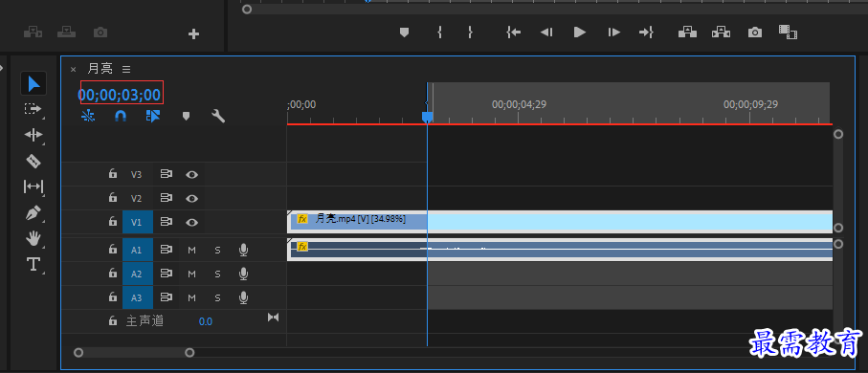Select the Pen tool
The image size is (868, 373).
tap(33, 213)
